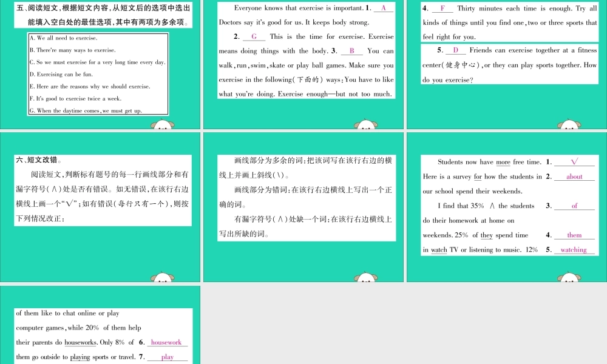Select option C about exercising very long time

tap(98, 62)
